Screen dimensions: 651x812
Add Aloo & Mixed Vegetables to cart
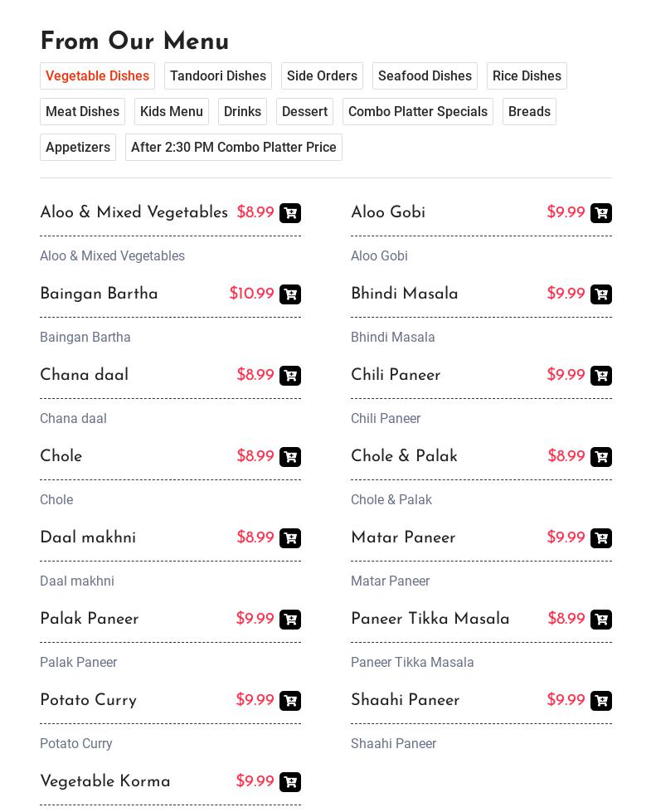(x=290, y=213)
